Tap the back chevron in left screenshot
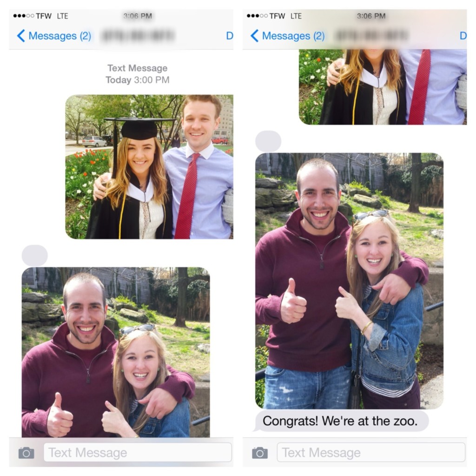Image resolution: width=476 pixels, height=476 pixels. coord(20,36)
